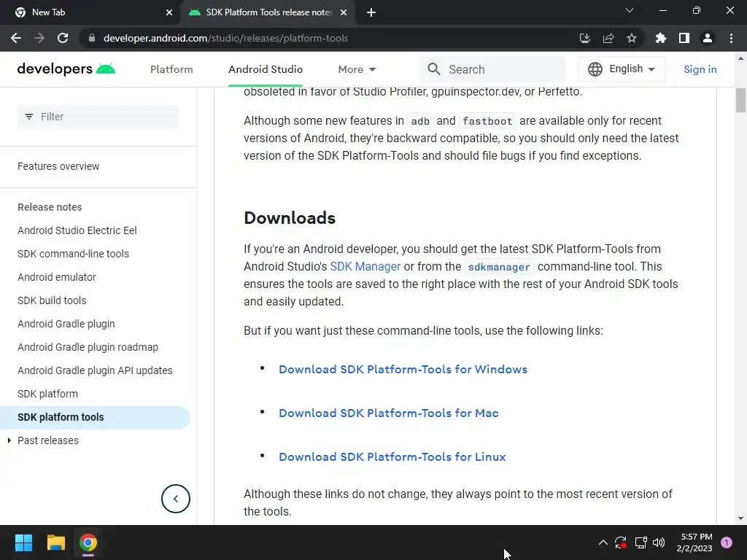Viewport: 747px width, 560px height.
Task: Show hidden system tray icons
Action: click(603, 542)
